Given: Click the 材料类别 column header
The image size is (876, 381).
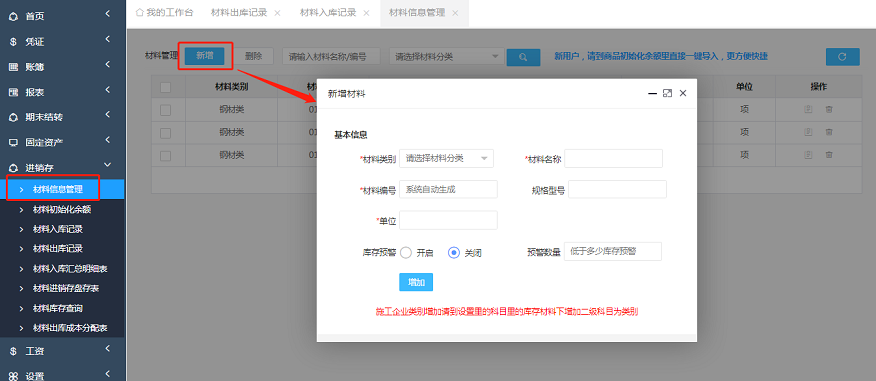Looking at the screenshot, I should click(x=232, y=87).
